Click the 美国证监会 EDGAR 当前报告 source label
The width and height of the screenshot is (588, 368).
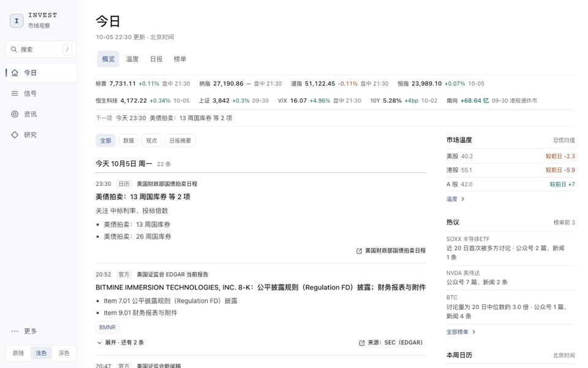click(173, 275)
